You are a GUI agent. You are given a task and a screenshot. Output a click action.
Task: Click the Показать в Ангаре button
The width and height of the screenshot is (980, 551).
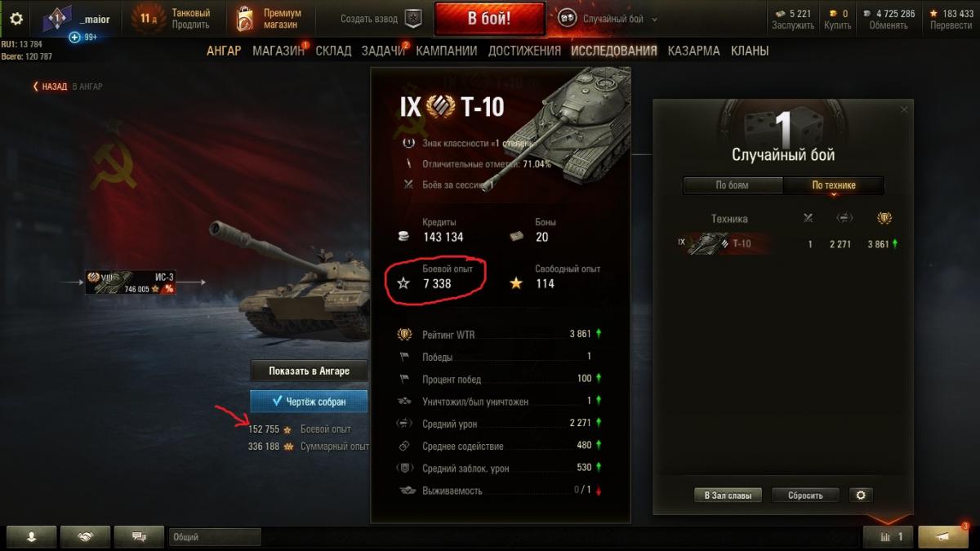coord(309,371)
